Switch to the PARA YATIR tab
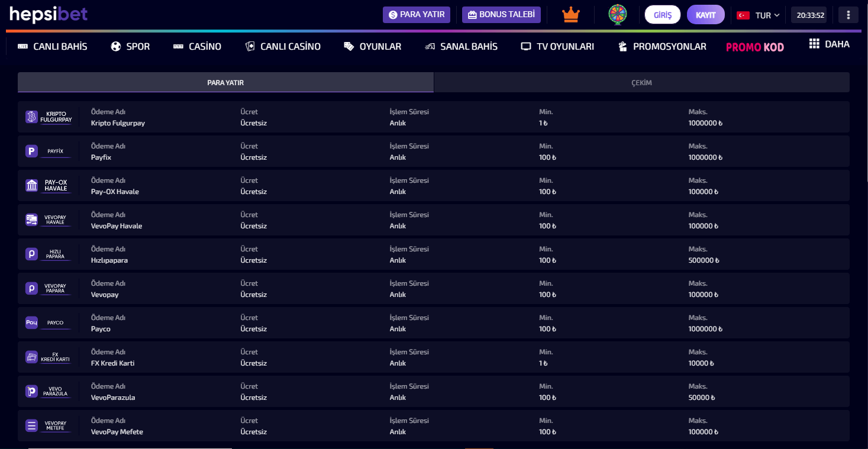This screenshot has height=449, width=868. coord(225,82)
